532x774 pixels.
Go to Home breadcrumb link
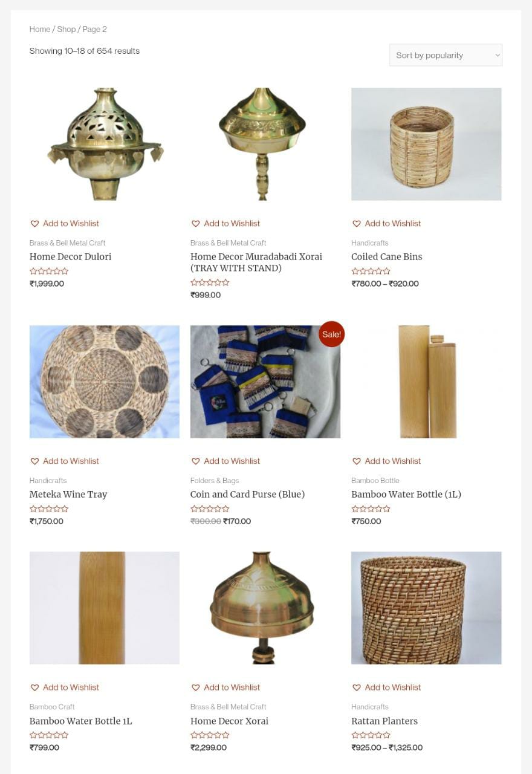click(x=40, y=29)
